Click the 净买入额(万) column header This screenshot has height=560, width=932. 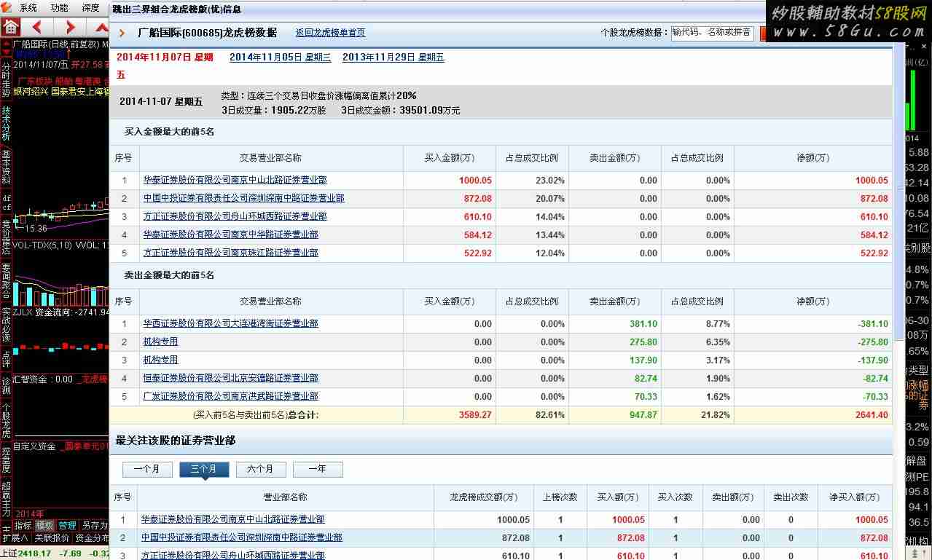(x=855, y=497)
